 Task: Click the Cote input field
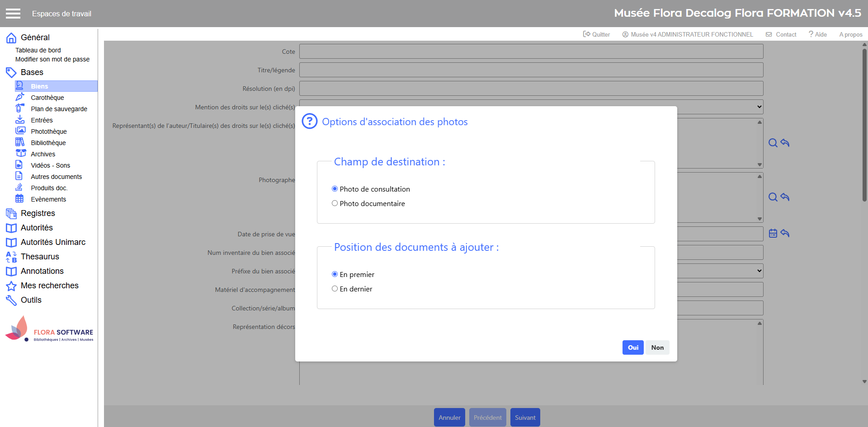pyautogui.click(x=531, y=52)
